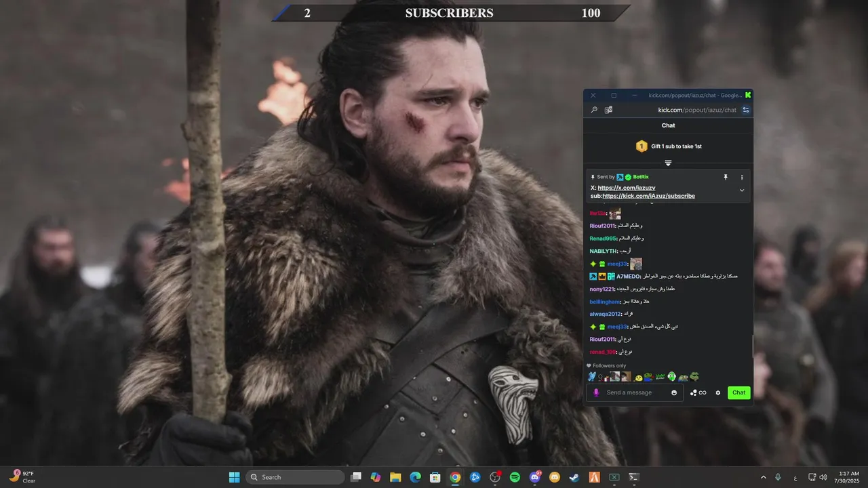The height and width of the screenshot is (488, 868).
Task: Open chat settings gear icon
Action: 718,392
